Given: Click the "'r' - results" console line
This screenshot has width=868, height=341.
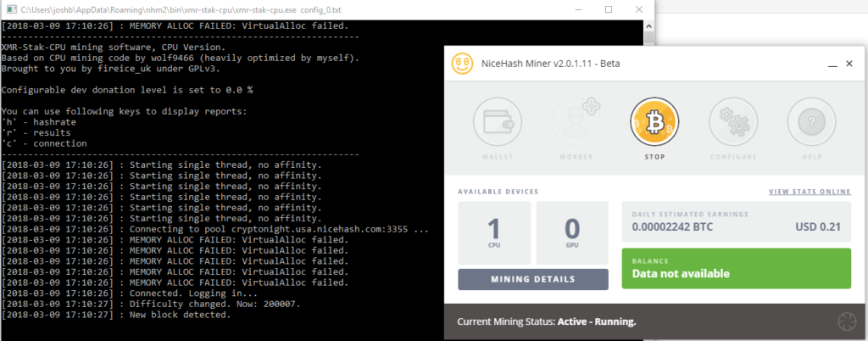Looking at the screenshot, I should pos(36,133).
